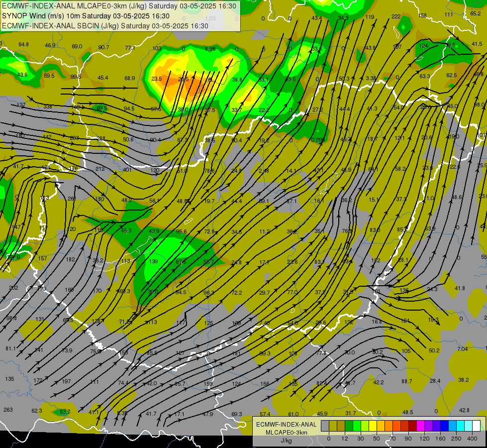Screen dimensions: 487x448
Task: Click the map value '48.5'
Action: pos(408,412)
